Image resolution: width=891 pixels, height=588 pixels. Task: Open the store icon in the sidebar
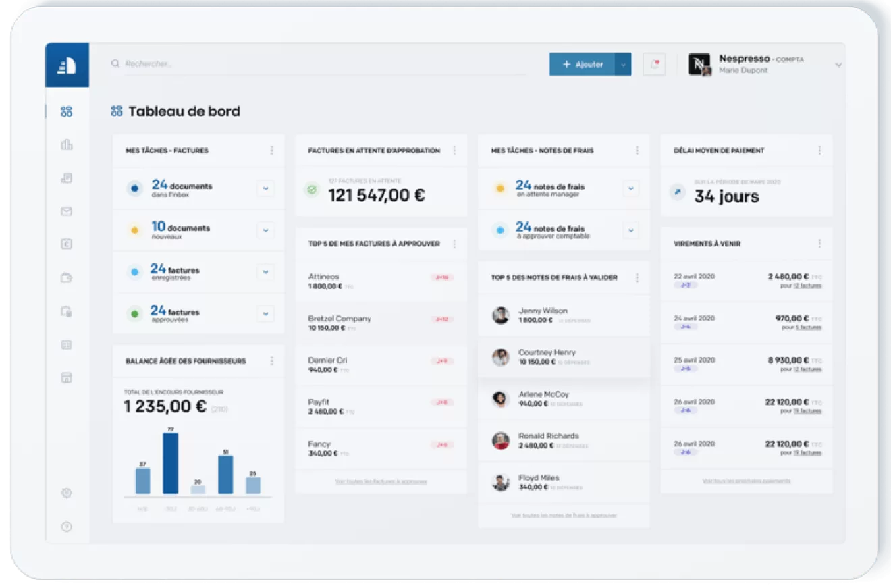point(66,378)
